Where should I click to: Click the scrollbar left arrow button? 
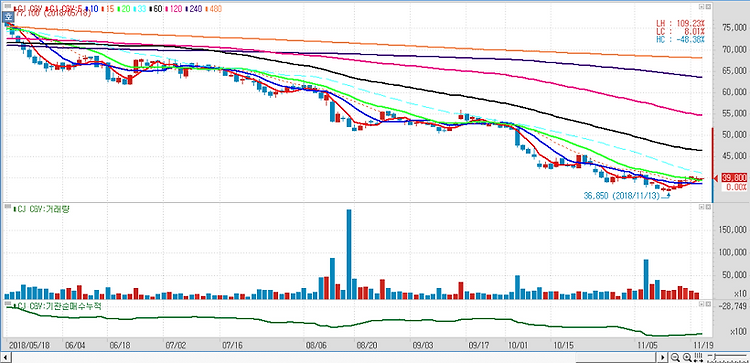pyautogui.click(x=6, y=357)
